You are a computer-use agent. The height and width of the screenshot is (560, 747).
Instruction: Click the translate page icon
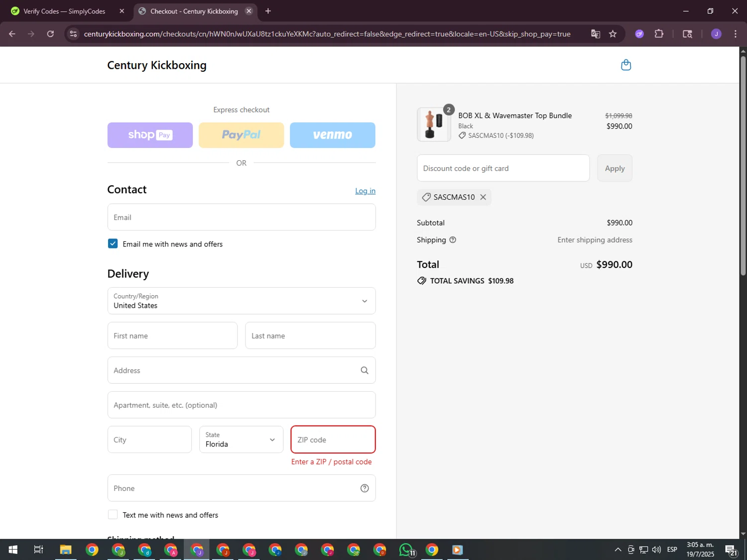coord(595,34)
